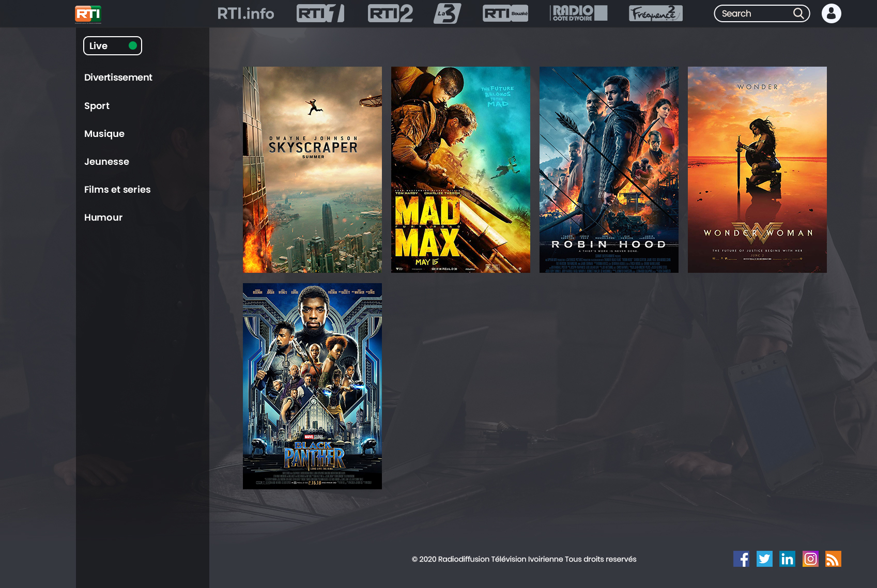The height and width of the screenshot is (588, 877).
Task: Select Musique in the sidebar
Action: click(x=104, y=134)
